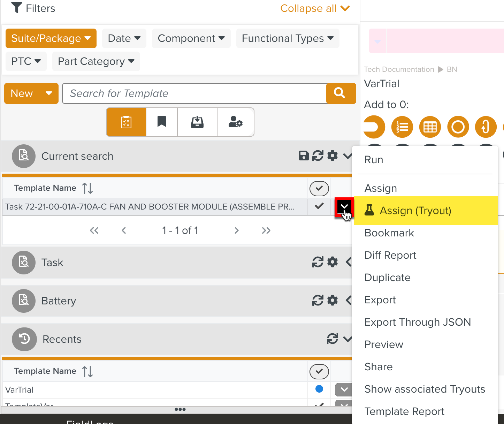This screenshot has width=504, height=424.
Task: Add numbered list element to template
Action: coord(402,127)
